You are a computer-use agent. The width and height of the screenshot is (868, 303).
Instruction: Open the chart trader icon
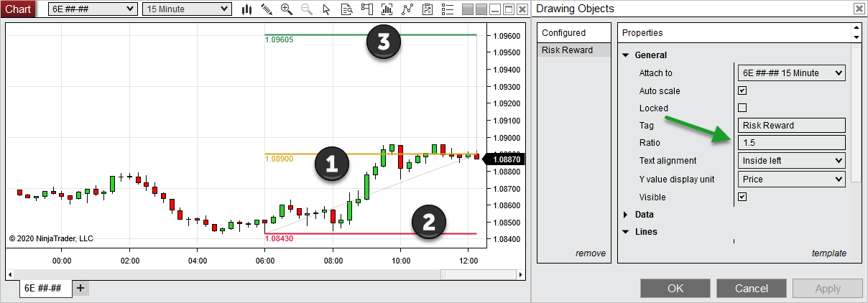pos(366,9)
